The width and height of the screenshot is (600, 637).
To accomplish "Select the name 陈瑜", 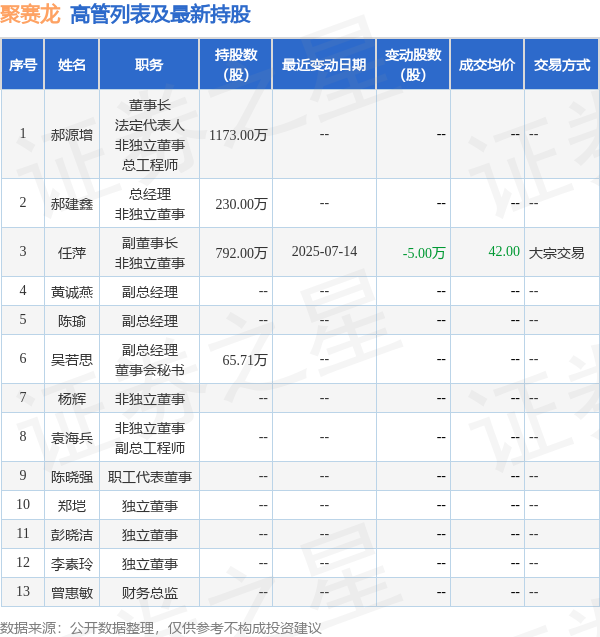I will coord(72,321).
